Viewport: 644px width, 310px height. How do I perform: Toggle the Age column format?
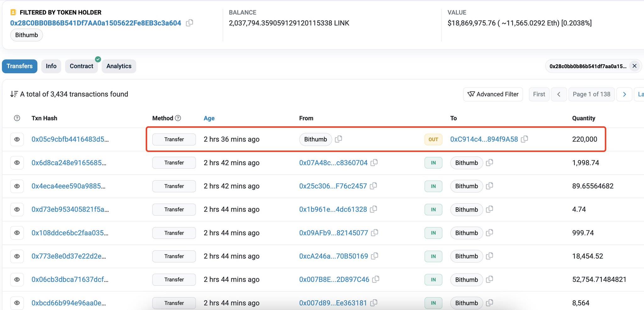209,118
